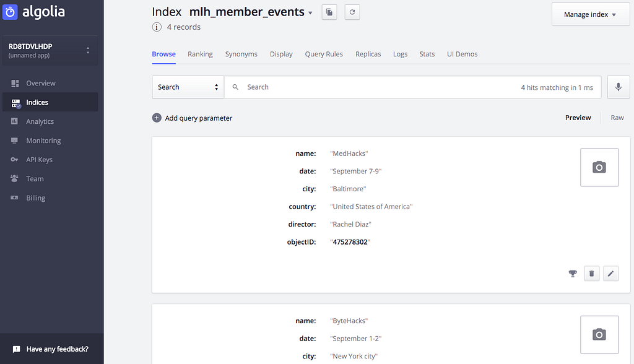
Task: Click the Search input field
Action: pos(371,87)
